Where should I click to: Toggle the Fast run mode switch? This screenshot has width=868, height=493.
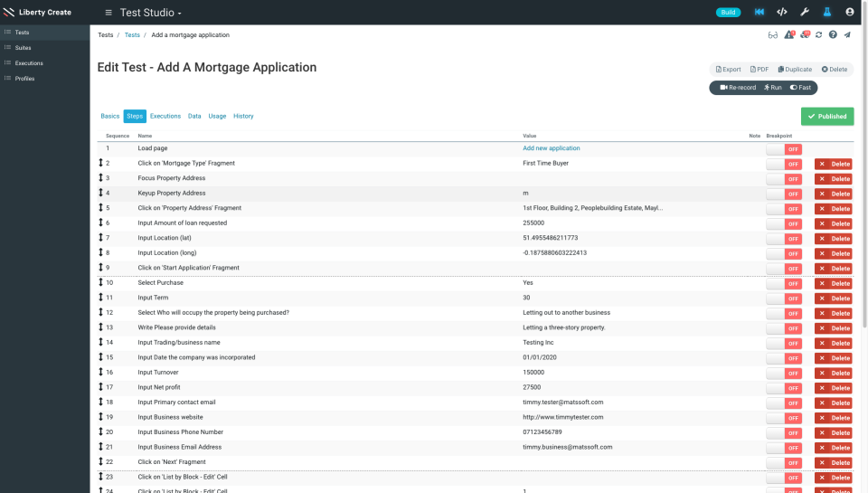click(800, 88)
